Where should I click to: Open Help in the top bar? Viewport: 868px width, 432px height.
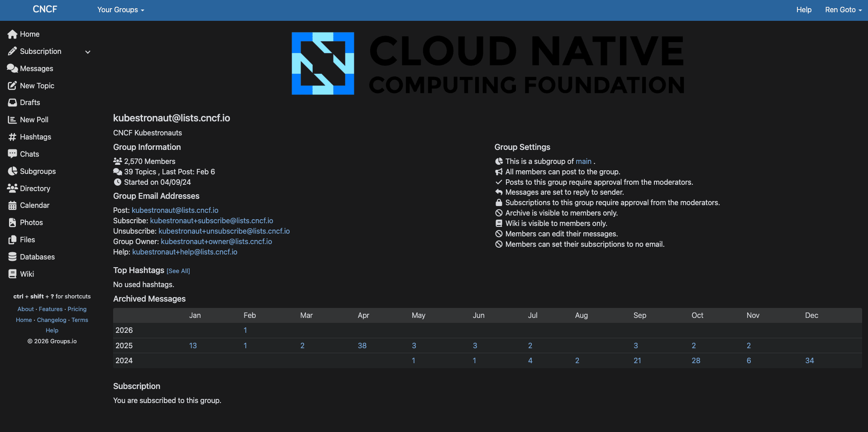coord(804,10)
